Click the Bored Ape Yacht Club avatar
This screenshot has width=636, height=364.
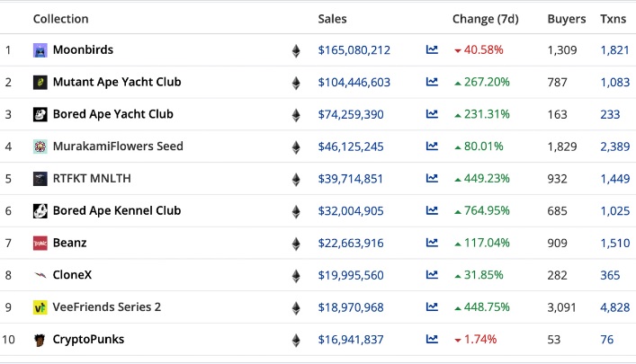[x=40, y=115]
